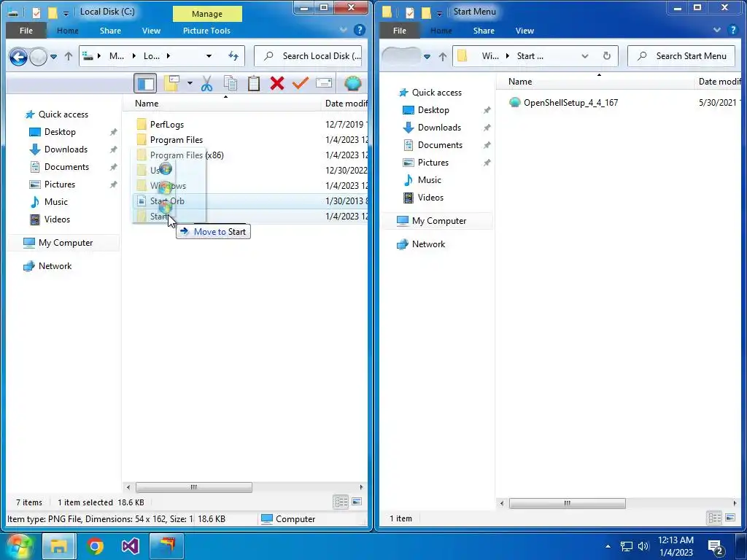Click volume icon in system tray

[643, 547]
